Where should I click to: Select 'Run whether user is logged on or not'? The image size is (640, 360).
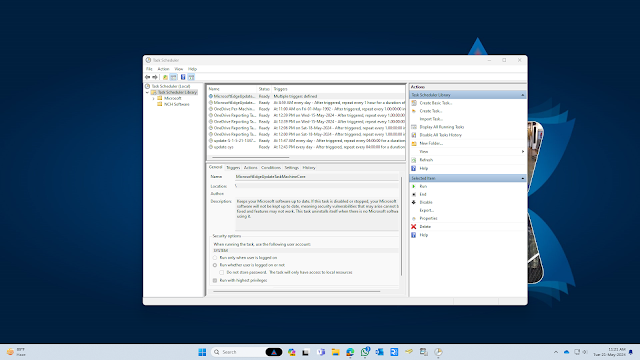(x=215, y=265)
